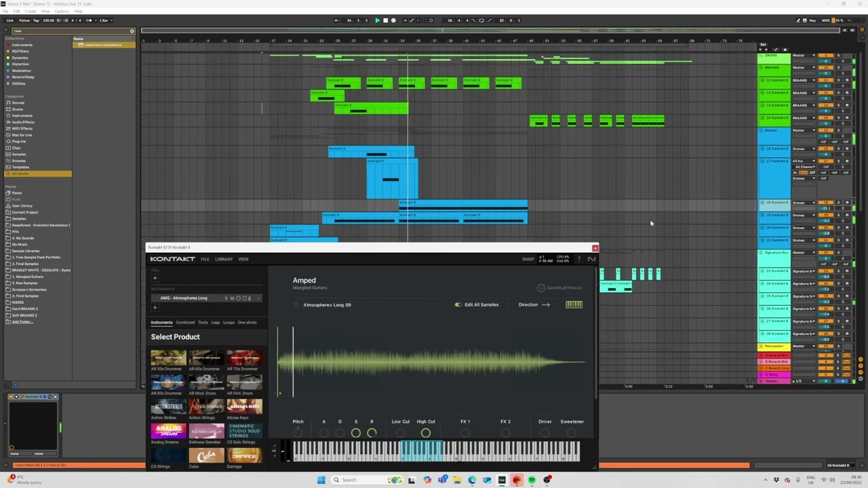Image resolution: width=868 pixels, height=488 pixels.
Task: Open Kontakt VIEW menu
Action: [x=243, y=259]
